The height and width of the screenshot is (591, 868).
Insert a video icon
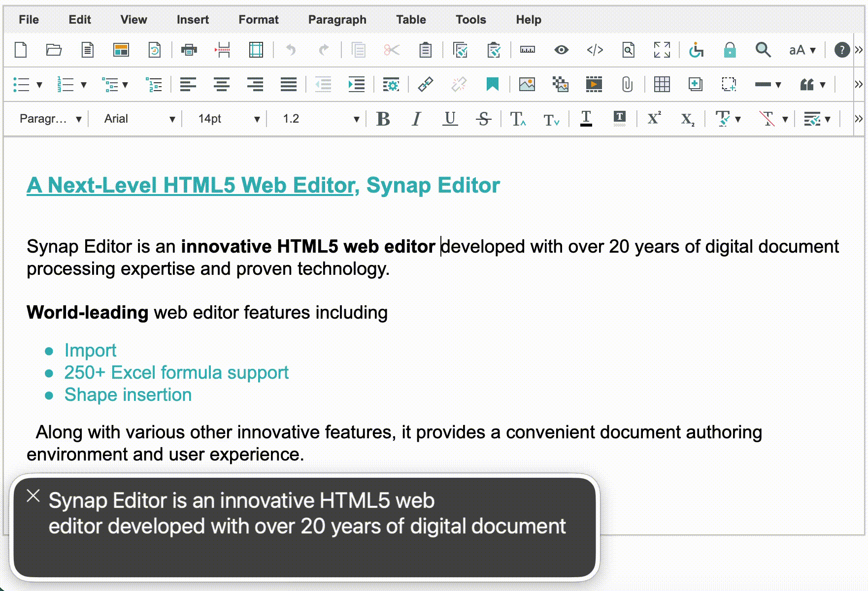(594, 84)
